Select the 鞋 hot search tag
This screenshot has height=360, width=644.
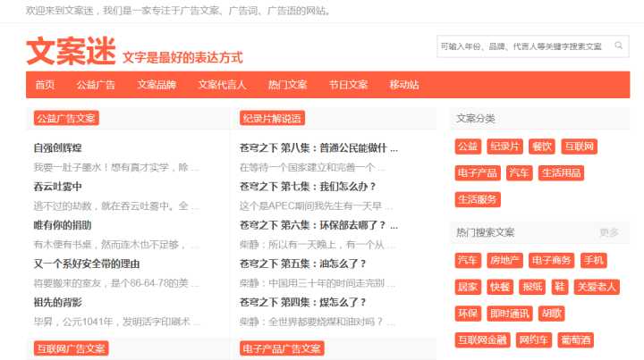tap(560, 287)
